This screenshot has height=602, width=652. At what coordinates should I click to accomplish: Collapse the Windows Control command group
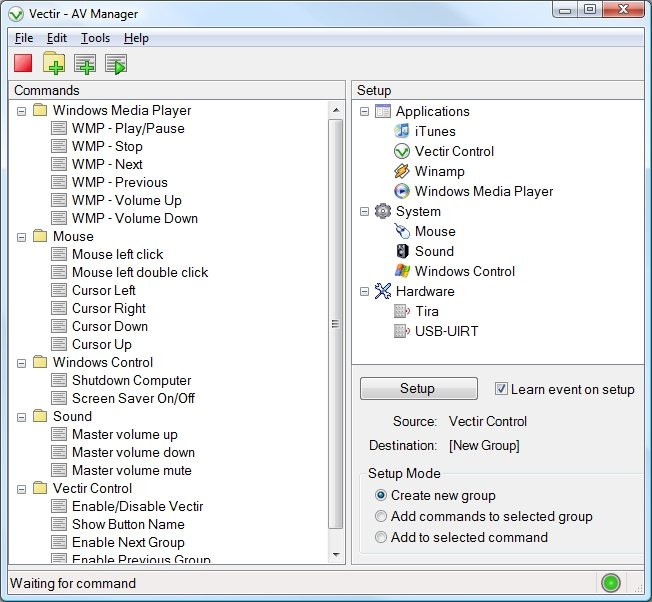(x=21, y=363)
